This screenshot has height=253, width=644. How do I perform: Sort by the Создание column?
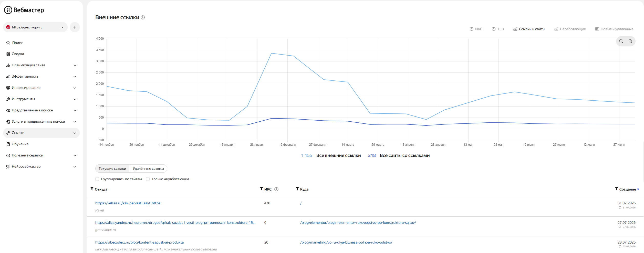(x=628, y=189)
